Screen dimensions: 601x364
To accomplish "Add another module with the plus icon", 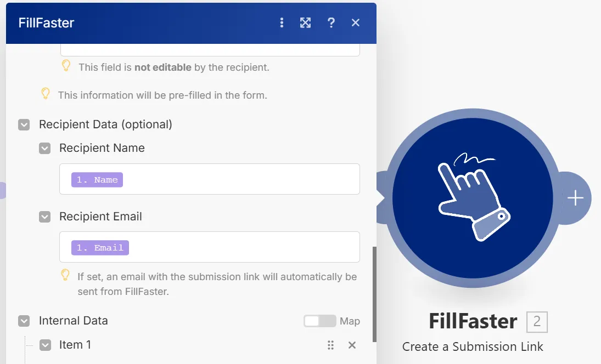I will [575, 198].
